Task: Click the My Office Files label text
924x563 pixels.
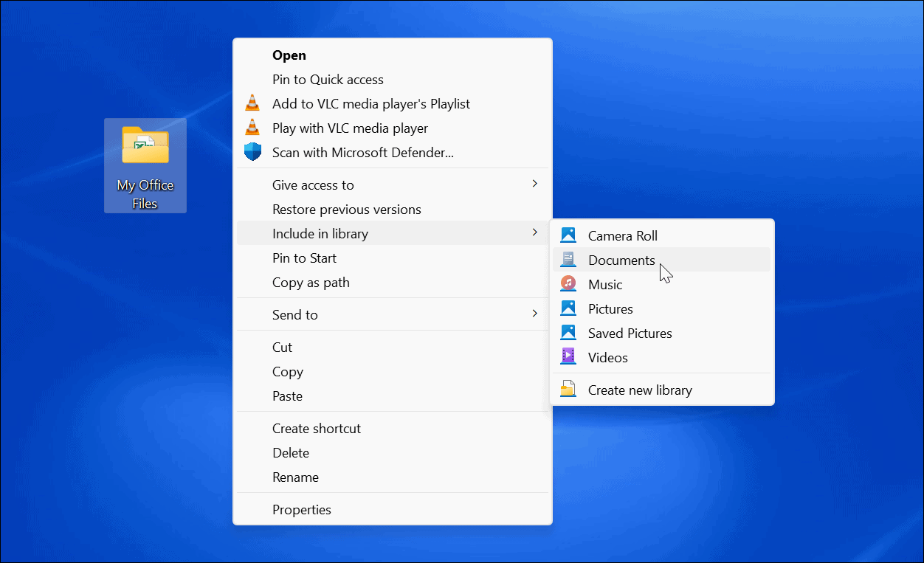Action: (x=145, y=193)
